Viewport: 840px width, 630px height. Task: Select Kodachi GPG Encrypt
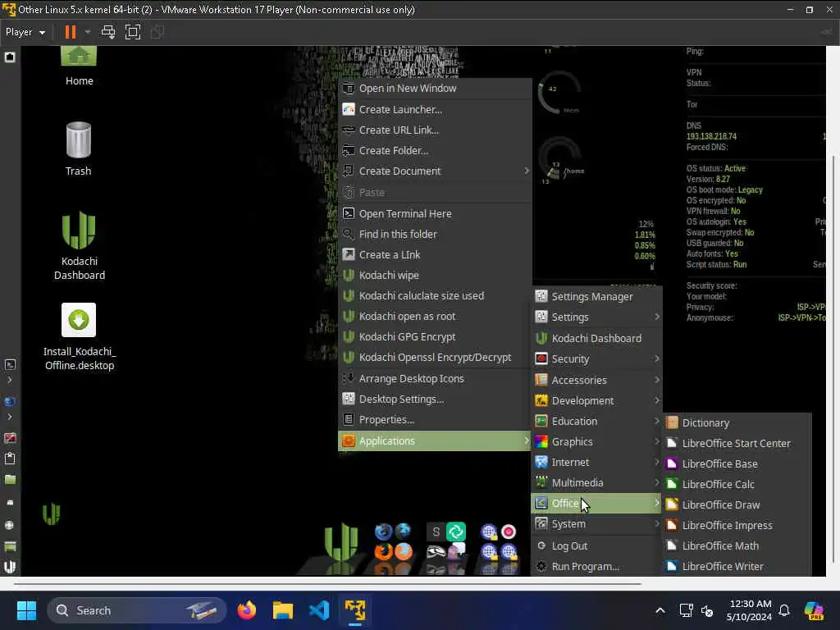coord(435,337)
